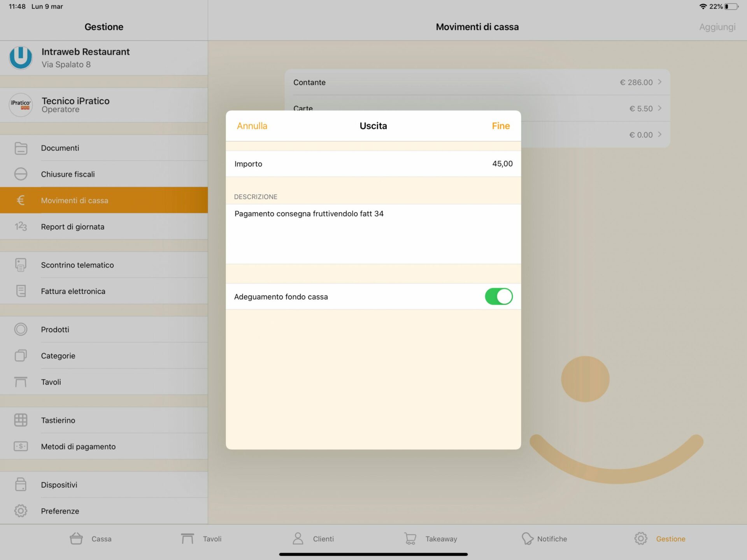
Task: Click the Takeaway cart icon
Action: point(410,539)
